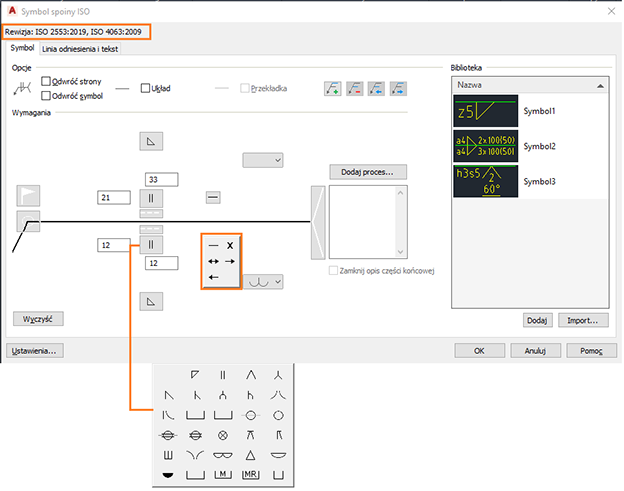Open Ustawienia... settings
This screenshot has width=624, height=491.
point(35,351)
